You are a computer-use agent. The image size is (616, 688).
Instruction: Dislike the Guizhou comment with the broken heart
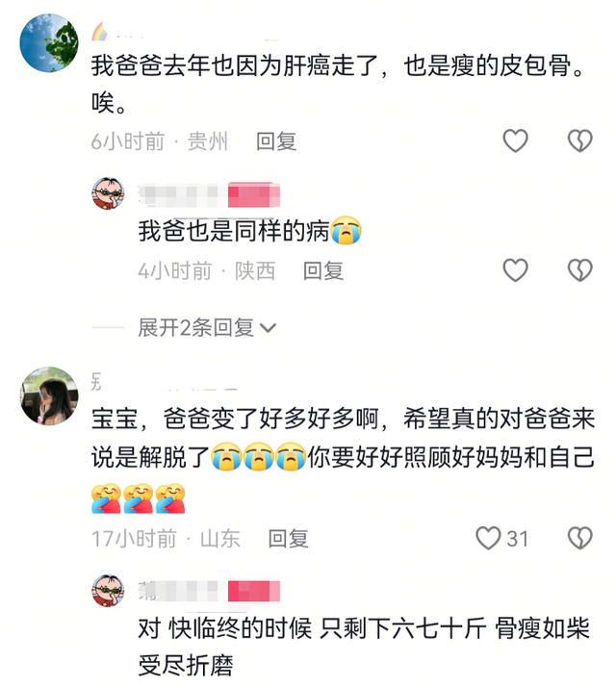[x=580, y=140]
